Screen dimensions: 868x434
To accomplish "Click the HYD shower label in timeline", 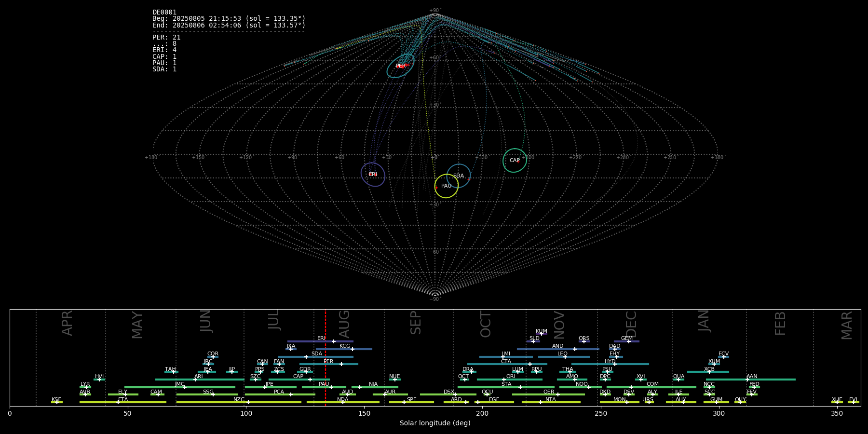I will tap(610, 362).
